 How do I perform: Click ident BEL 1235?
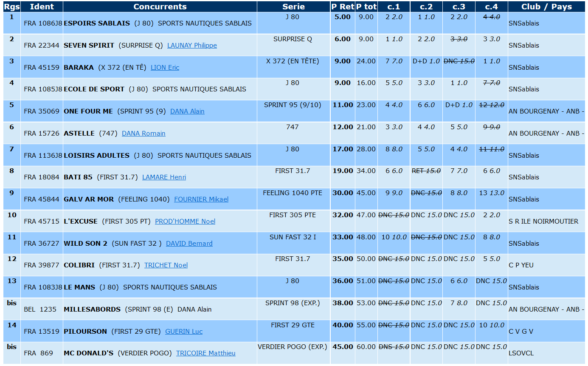tap(40, 309)
